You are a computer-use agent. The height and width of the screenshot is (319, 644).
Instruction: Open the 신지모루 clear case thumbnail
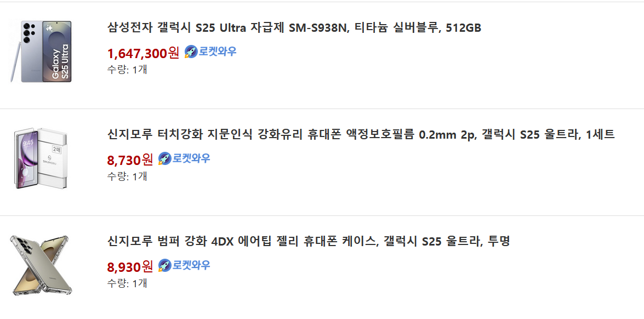coord(41,265)
